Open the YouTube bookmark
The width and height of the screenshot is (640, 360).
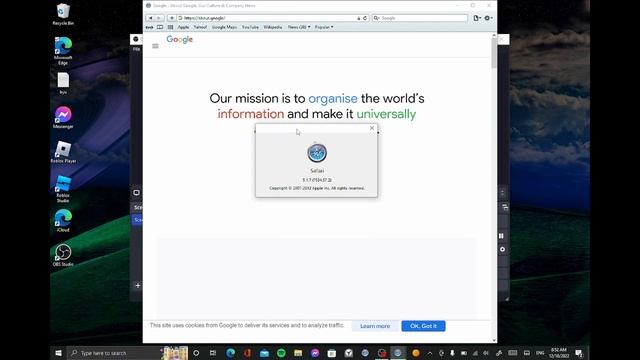point(250,27)
